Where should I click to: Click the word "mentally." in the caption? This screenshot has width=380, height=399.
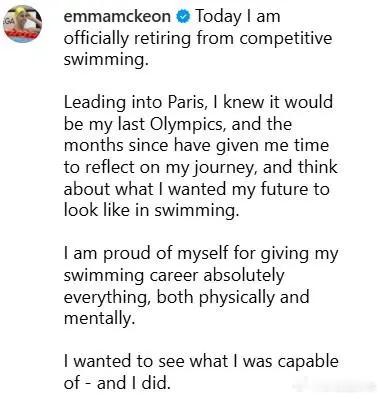tap(100, 318)
